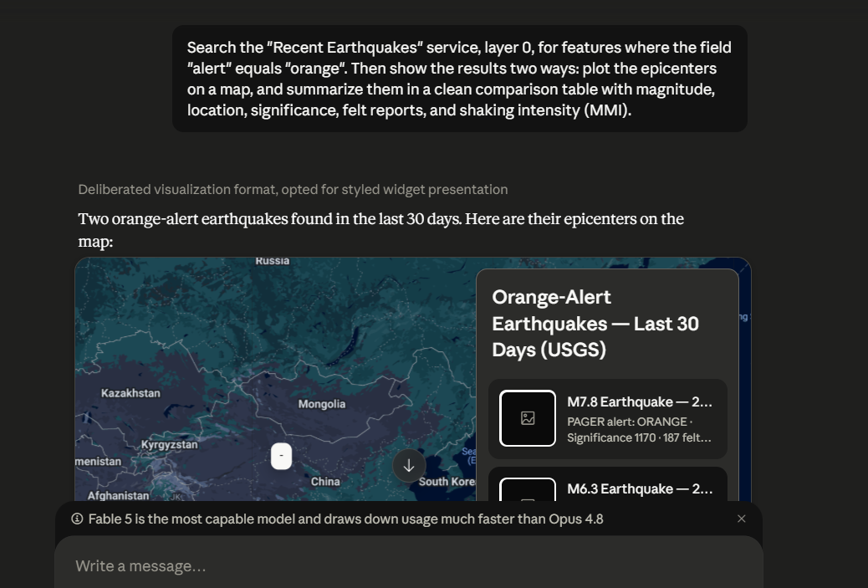The width and height of the screenshot is (868, 588).
Task: Click the China label on the map
Action: pyautogui.click(x=325, y=482)
